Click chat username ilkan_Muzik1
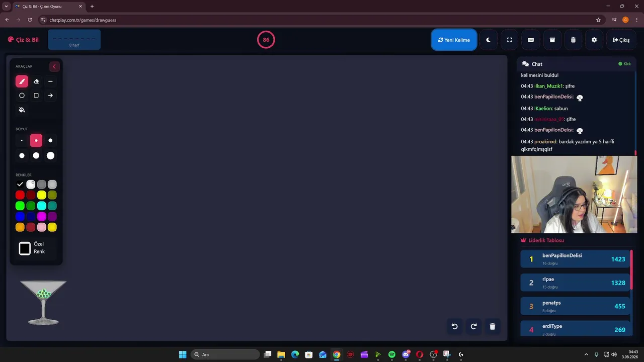This screenshot has width=644, height=362. point(549,86)
